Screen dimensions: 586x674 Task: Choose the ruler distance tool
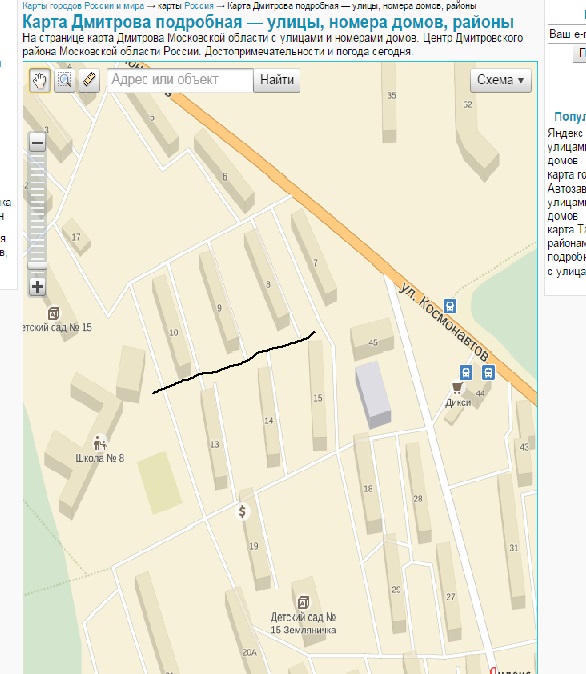point(89,80)
